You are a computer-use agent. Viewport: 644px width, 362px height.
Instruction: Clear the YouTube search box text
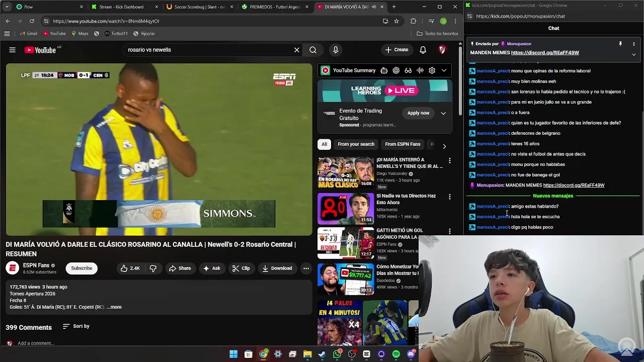pyautogui.click(x=297, y=50)
